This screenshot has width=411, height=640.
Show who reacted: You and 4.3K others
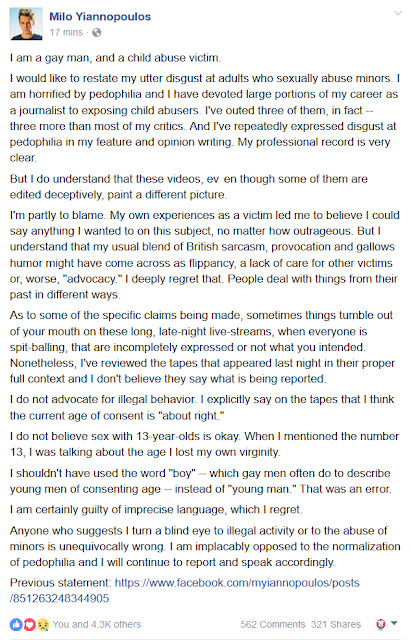coord(97,624)
